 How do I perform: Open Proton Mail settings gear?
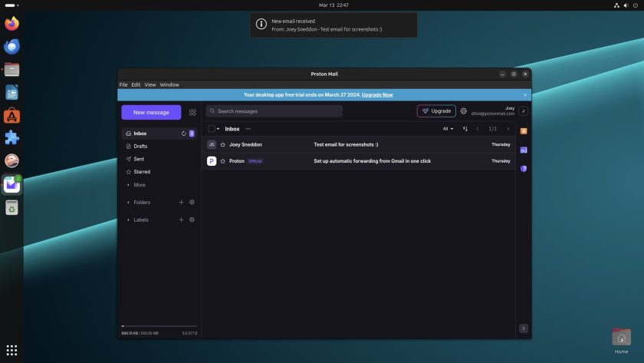pos(463,111)
